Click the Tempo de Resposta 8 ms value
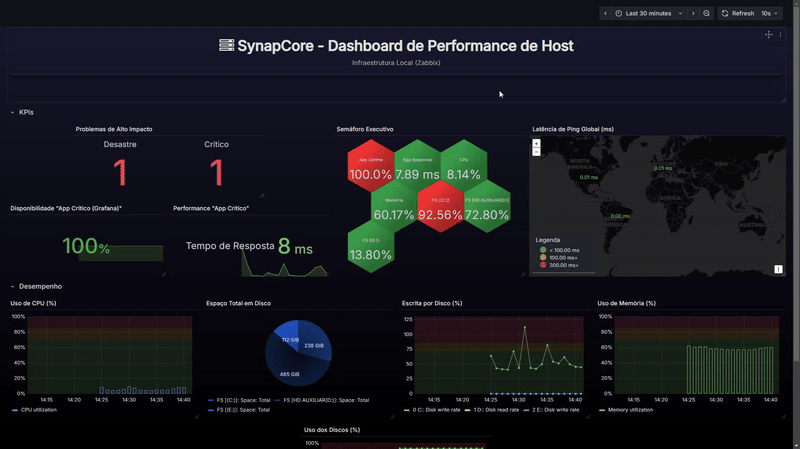 click(x=295, y=246)
